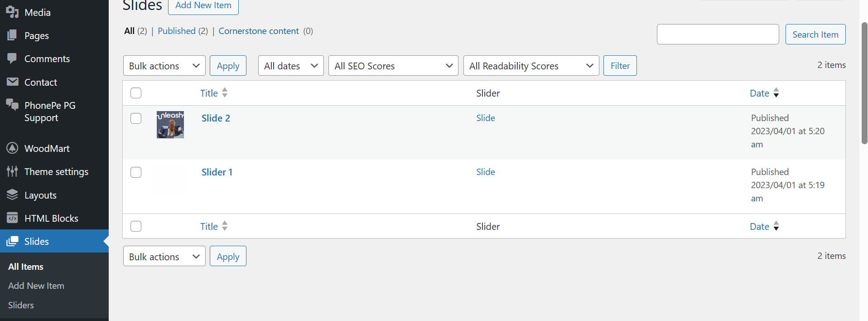
Task: Open Theme settings sliders icon
Action: click(12, 171)
